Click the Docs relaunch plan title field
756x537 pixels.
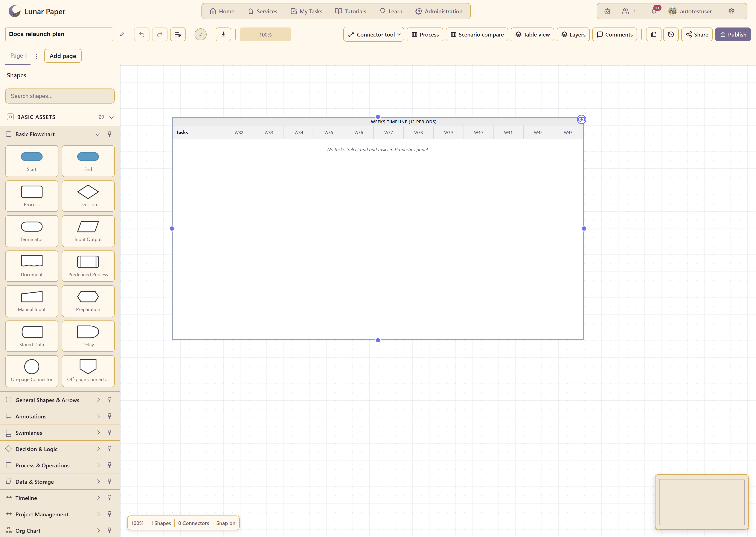(59, 34)
